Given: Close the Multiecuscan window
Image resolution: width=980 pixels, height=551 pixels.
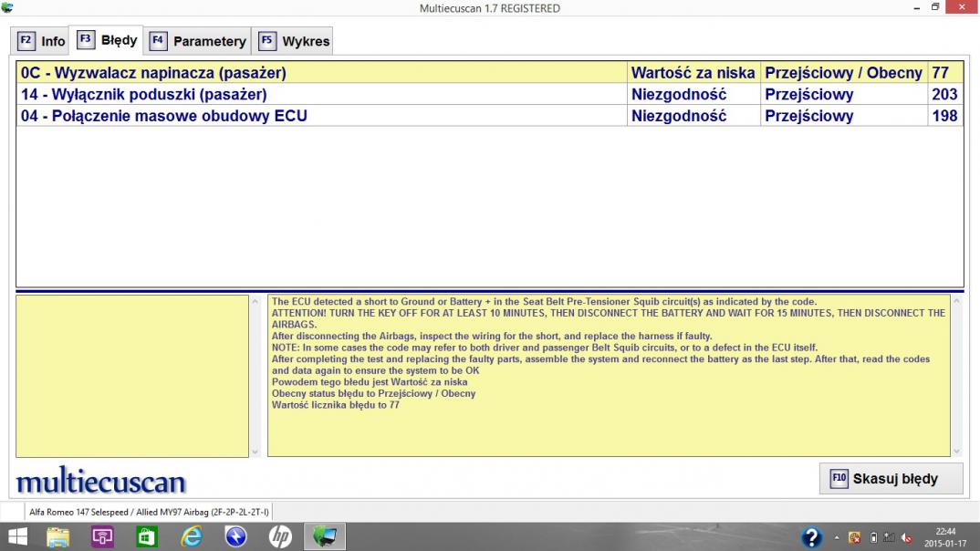Looking at the screenshot, I should pos(961,7).
